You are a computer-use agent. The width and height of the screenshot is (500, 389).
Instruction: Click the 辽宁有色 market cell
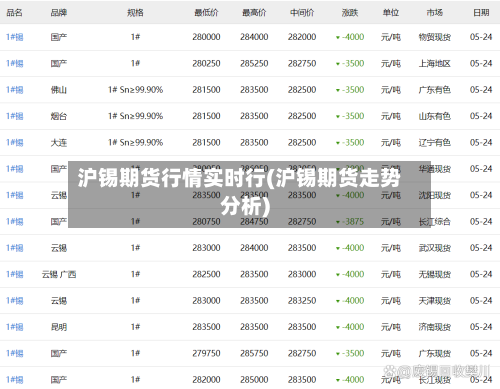435,143
